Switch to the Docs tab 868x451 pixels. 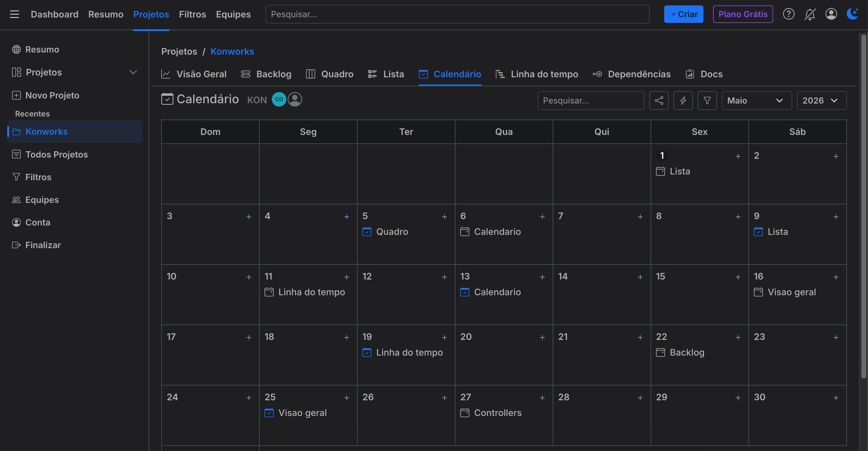click(x=704, y=74)
